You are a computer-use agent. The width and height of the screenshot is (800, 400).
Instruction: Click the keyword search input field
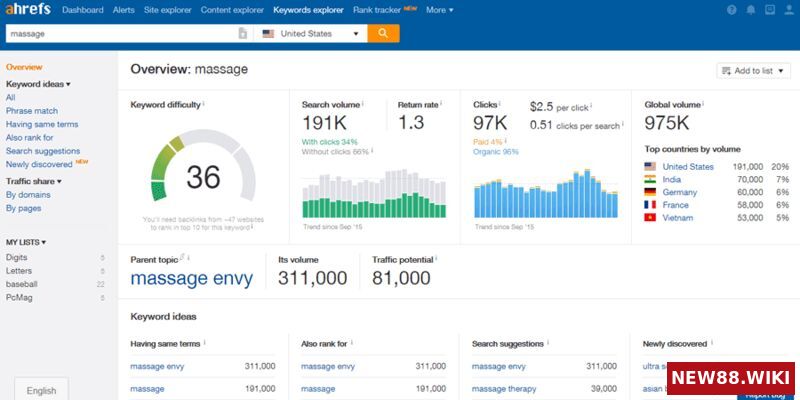click(121, 34)
